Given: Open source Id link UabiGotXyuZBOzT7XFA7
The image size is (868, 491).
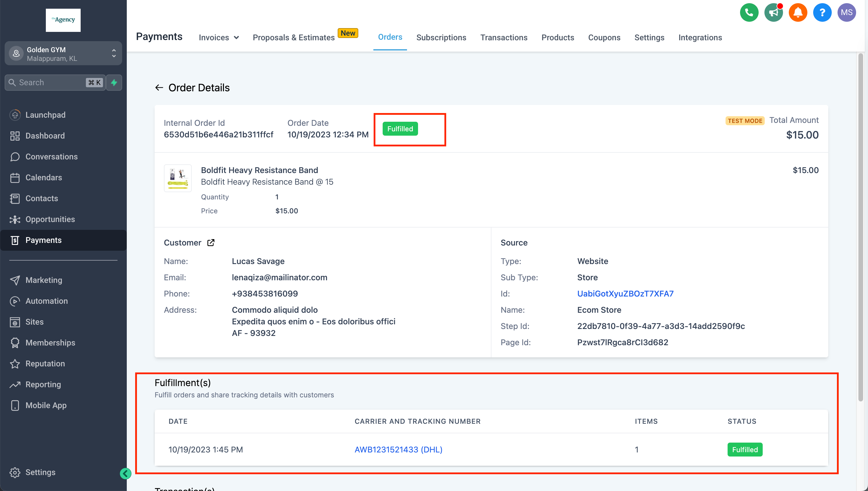Looking at the screenshot, I should tap(625, 294).
